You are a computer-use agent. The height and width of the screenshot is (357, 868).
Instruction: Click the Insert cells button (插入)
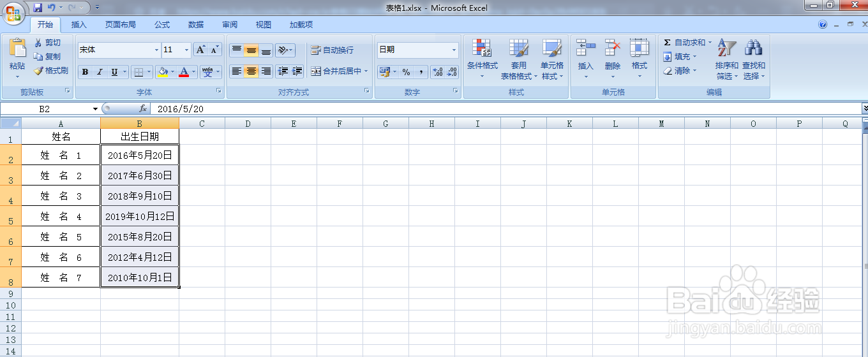pos(585,59)
